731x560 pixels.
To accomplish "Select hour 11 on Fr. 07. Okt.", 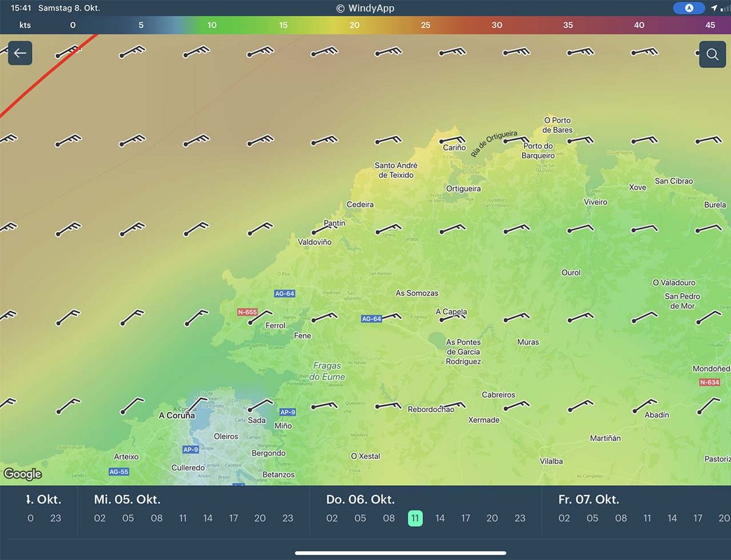I will point(647,519).
